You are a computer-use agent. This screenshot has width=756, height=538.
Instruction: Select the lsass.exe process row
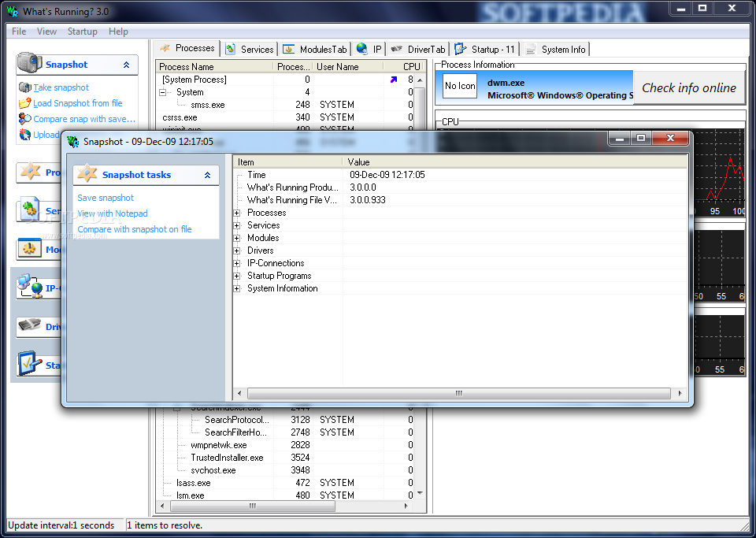[x=286, y=483]
